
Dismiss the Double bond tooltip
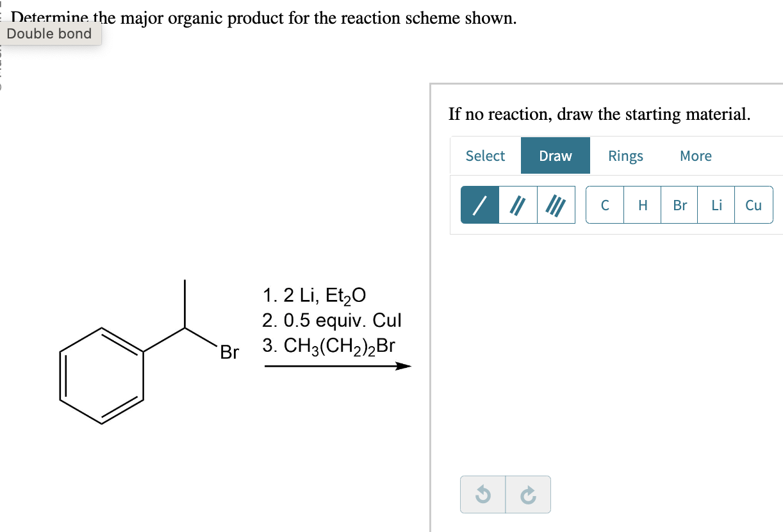click(49, 33)
